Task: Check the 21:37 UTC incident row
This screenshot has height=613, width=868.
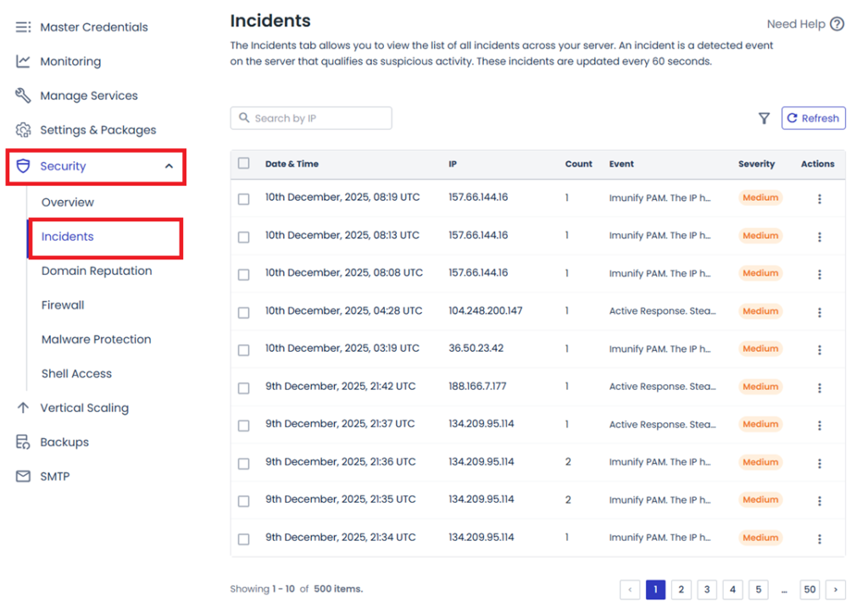Action: 243,426
